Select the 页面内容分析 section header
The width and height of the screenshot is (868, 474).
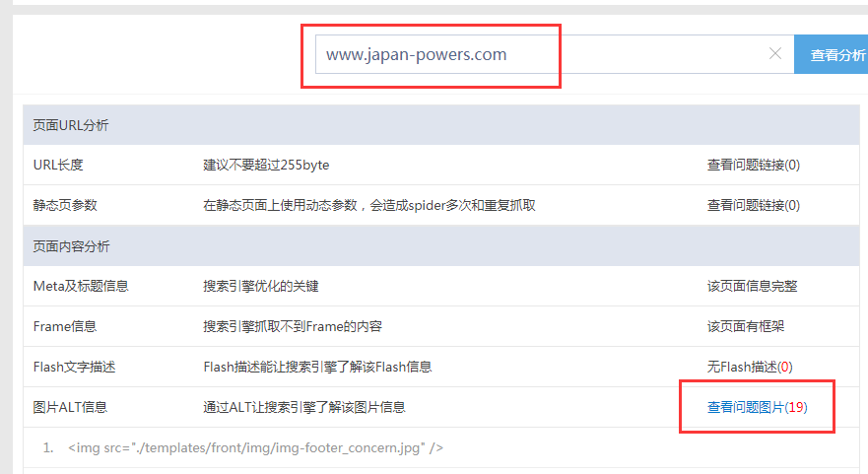[71, 246]
